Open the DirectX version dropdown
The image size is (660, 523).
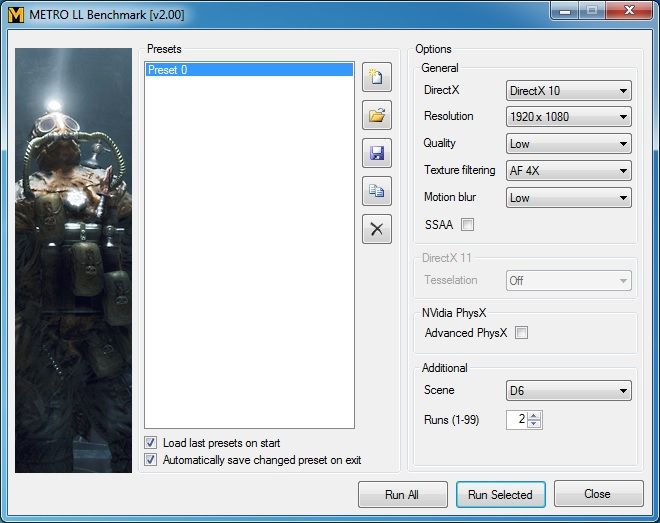tap(568, 91)
